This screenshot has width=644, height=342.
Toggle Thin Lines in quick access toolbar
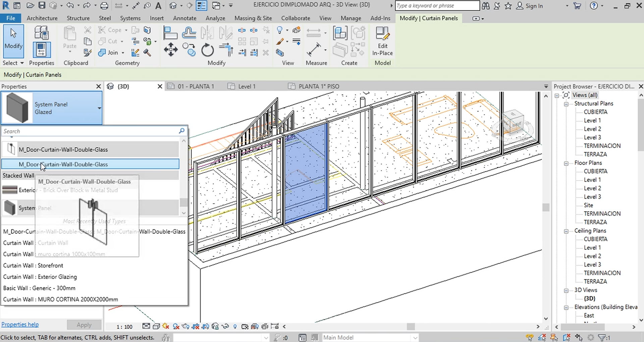coord(201,6)
